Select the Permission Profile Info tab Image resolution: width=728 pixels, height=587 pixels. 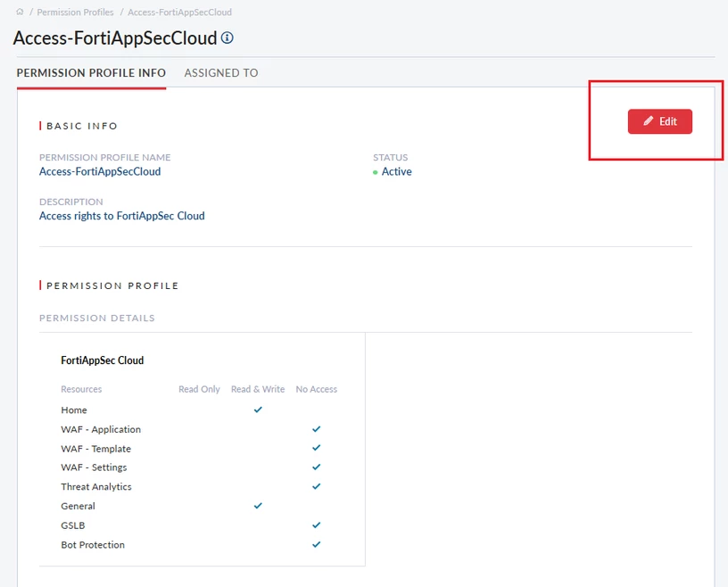[x=91, y=73]
